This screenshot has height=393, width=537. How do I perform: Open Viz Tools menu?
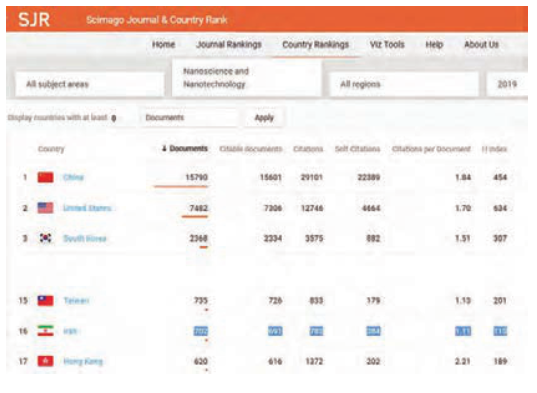click(387, 45)
